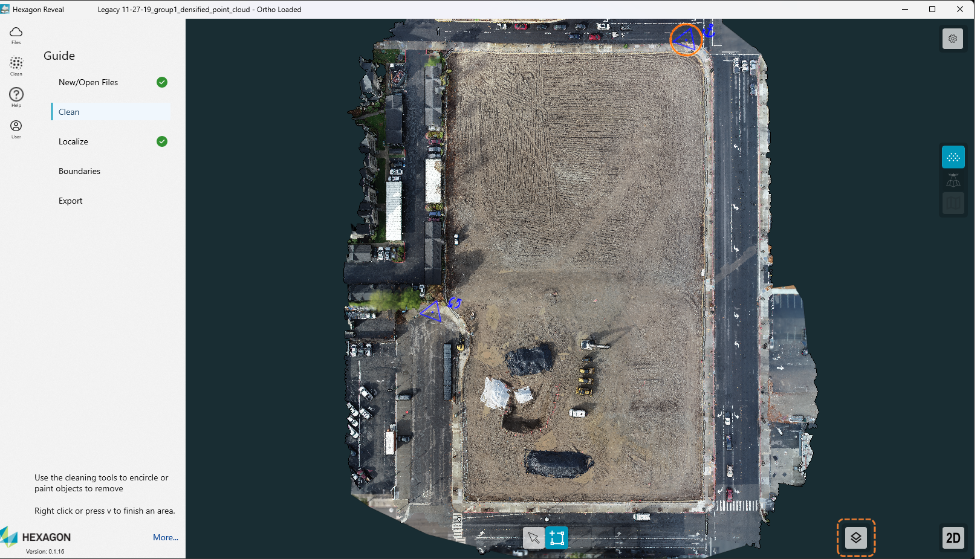Toggle the point cloud view mode

coord(953,157)
